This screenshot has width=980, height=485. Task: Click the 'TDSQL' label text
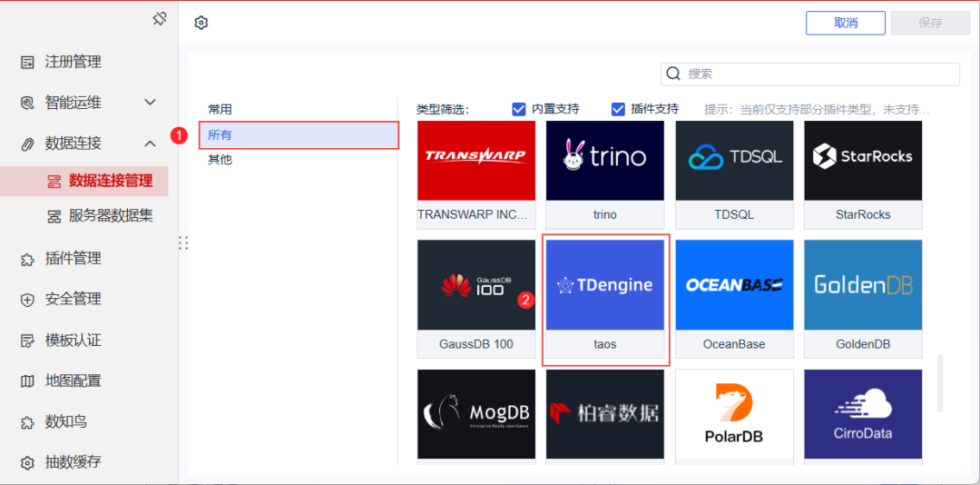click(x=734, y=214)
